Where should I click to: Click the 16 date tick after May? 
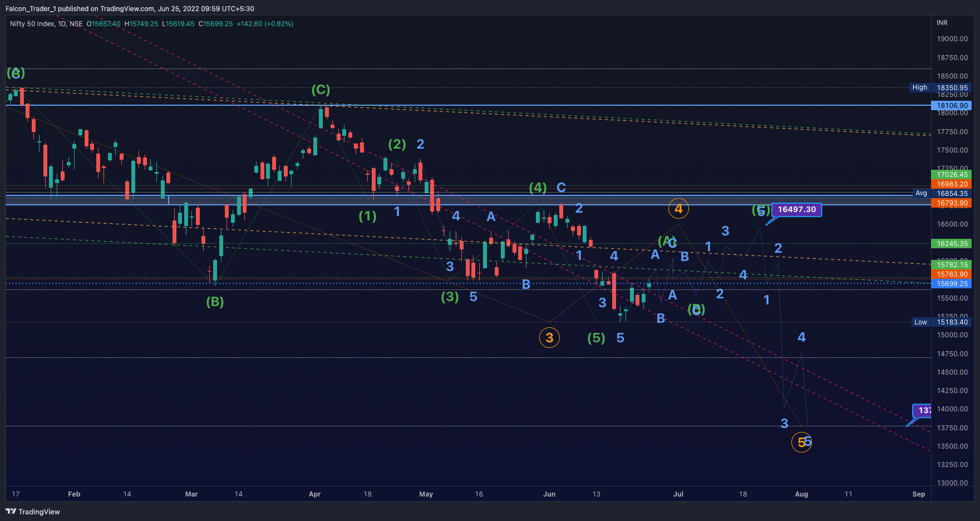point(479,494)
